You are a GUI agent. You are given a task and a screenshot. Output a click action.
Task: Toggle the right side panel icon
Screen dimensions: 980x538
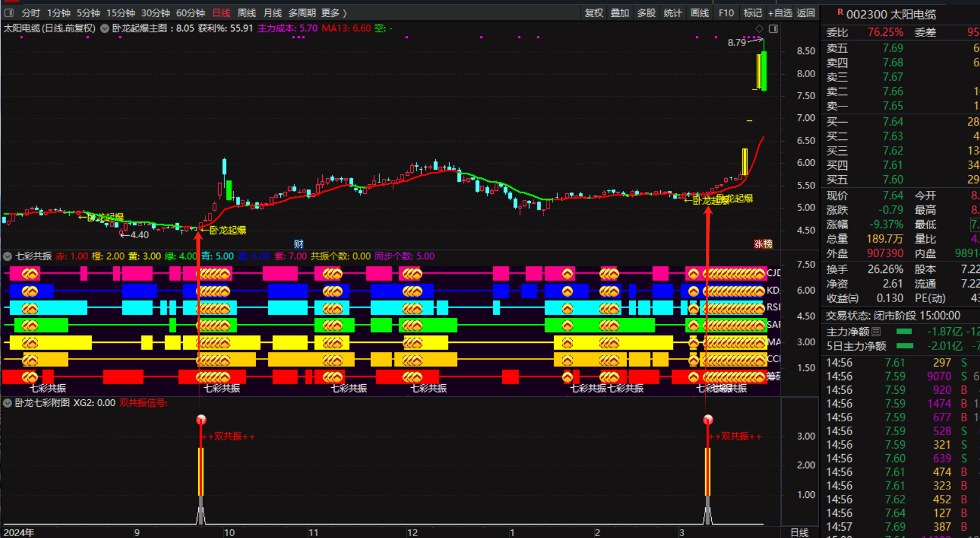point(773,29)
